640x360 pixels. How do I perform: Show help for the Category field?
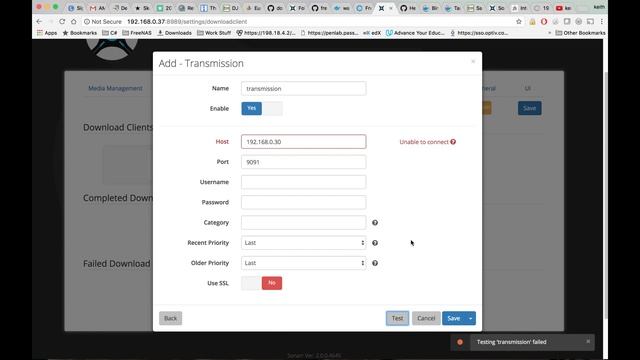(x=375, y=222)
